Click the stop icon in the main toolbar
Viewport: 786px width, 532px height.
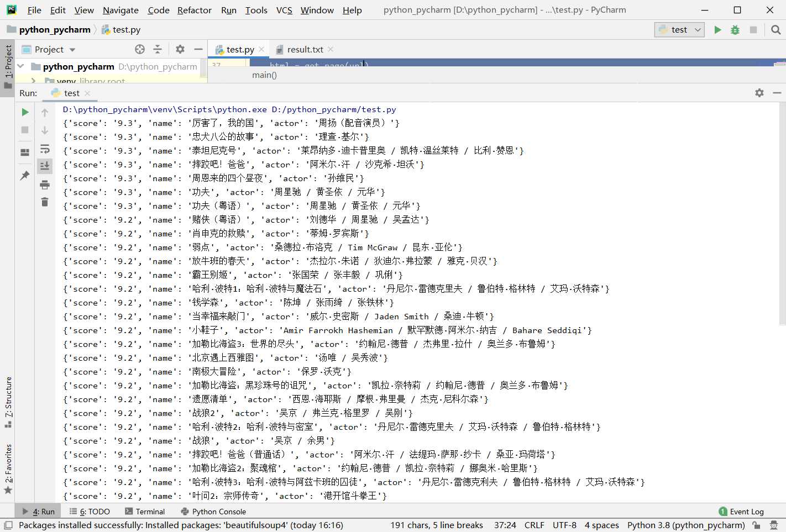tap(753, 30)
